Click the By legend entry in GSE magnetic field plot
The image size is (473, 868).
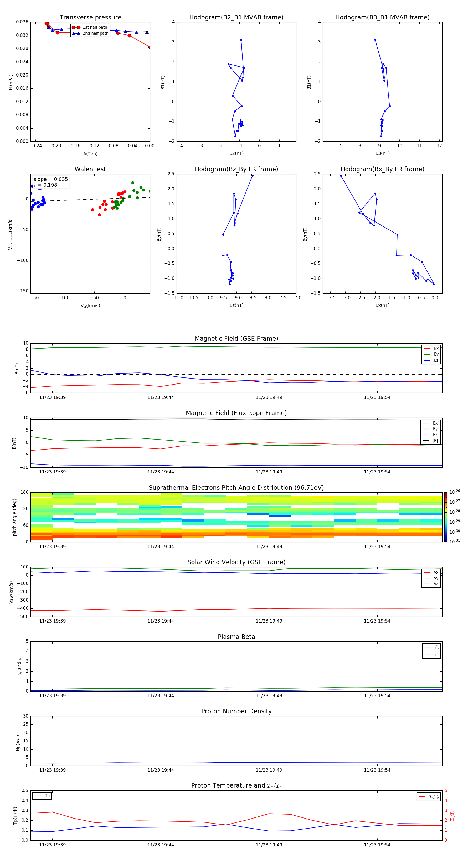click(431, 354)
